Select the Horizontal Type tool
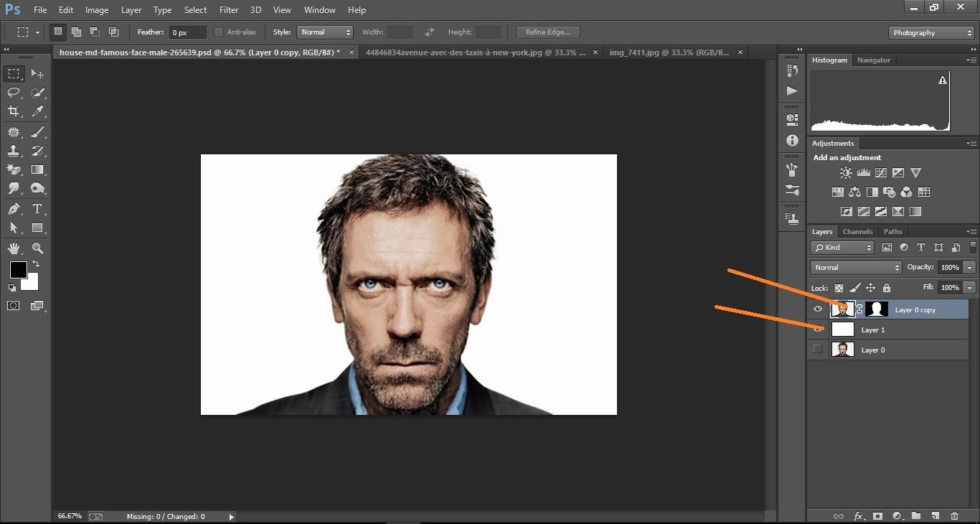Screen dimensions: 980x524 click(x=37, y=209)
